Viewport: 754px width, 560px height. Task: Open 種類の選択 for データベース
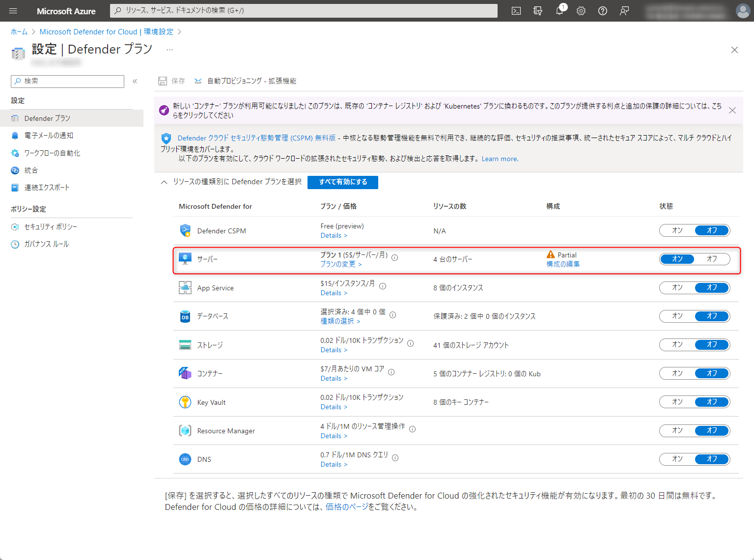[340, 321]
